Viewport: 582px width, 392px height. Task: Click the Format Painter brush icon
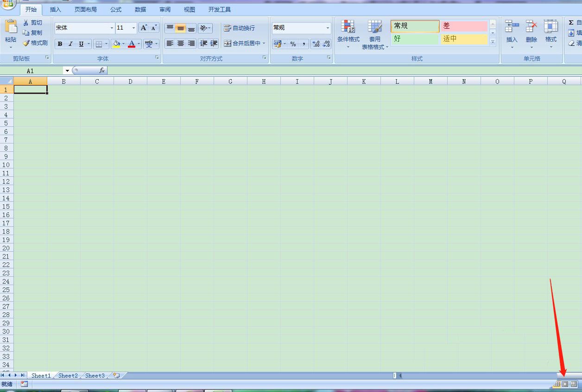(26, 43)
